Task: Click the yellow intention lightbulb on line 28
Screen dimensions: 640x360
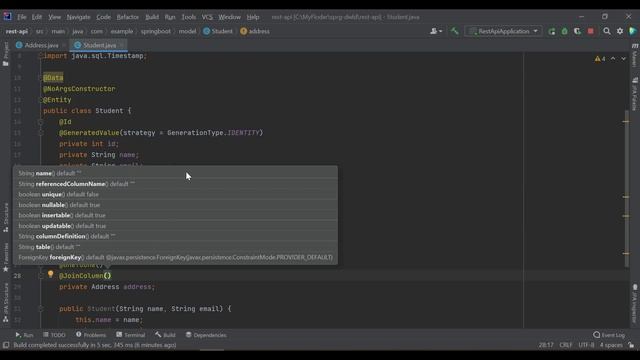Action: coord(50,274)
